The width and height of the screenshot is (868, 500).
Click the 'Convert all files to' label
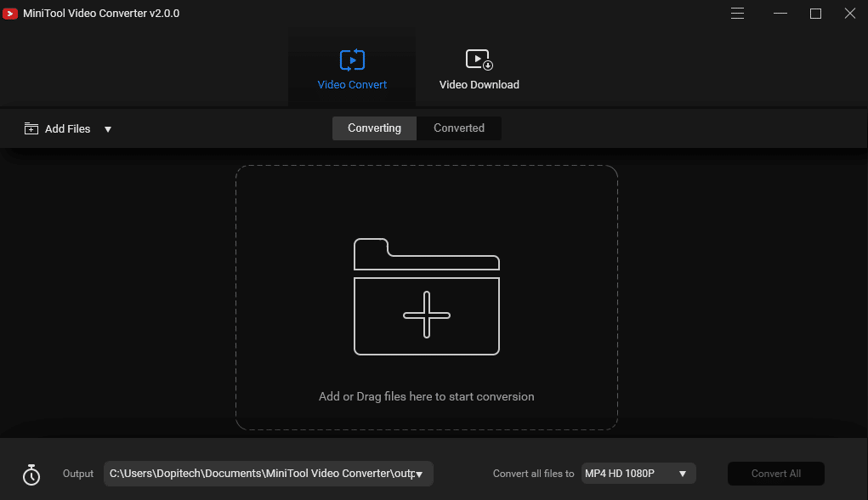tap(534, 474)
